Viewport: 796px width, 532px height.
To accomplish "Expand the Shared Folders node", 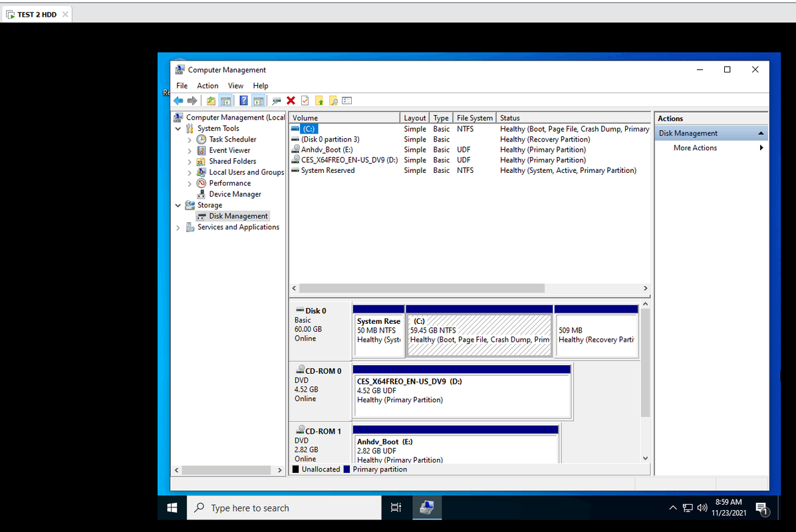I will [190, 162].
